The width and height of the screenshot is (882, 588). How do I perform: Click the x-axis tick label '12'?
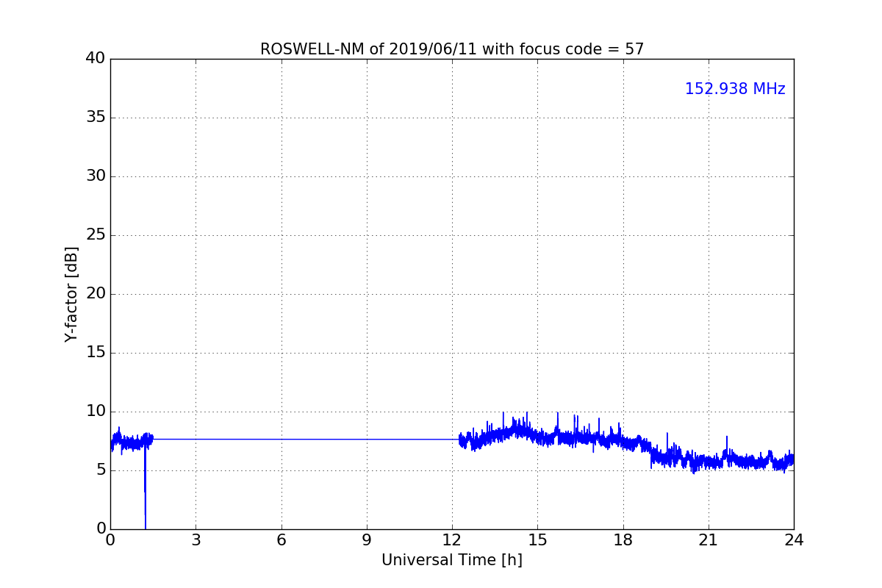[452, 540]
